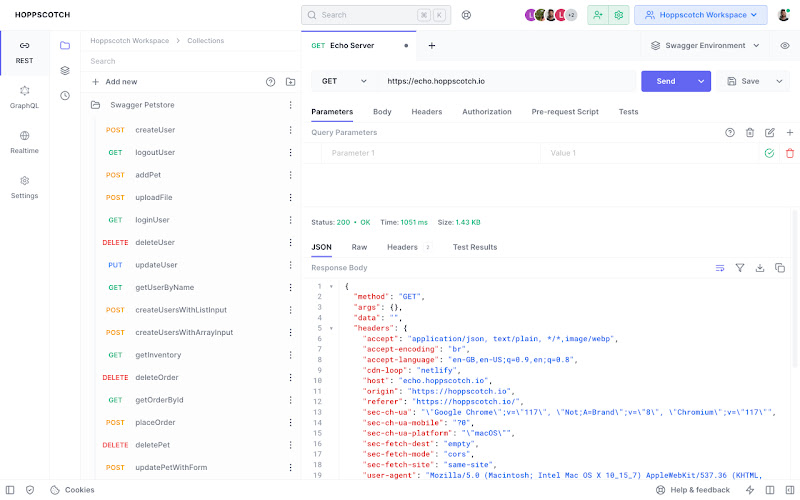Screen dimensions: 800x500
Task: Collapse the JSON root object fold arrow
Action: [x=331, y=286]
